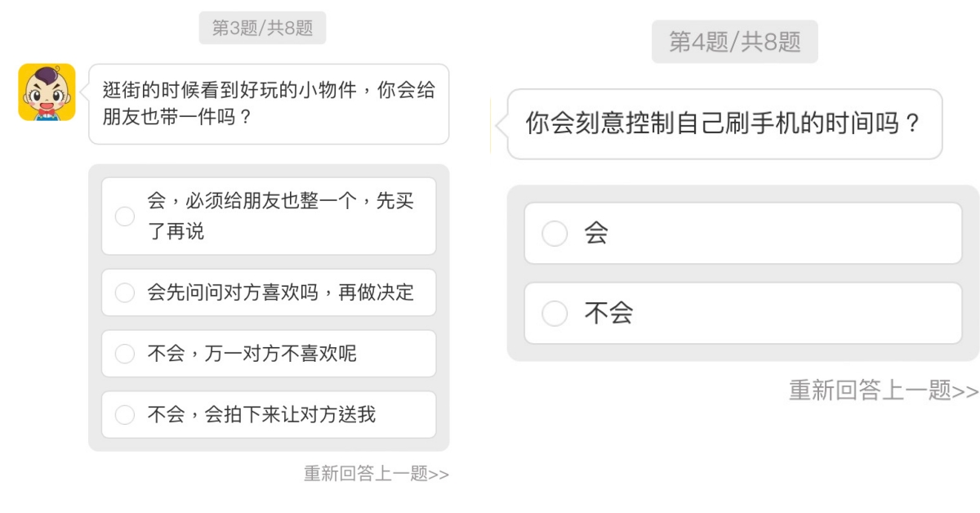Click the '第4题/共8题' progress label
The height and width of the screenshot is (513, 980).
[735, 42]
